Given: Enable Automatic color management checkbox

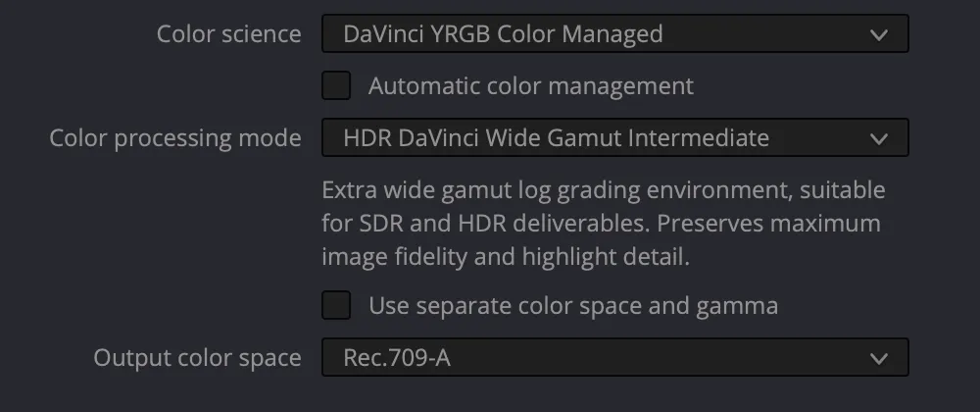Looking at the screenshot, I should (336, 86).
